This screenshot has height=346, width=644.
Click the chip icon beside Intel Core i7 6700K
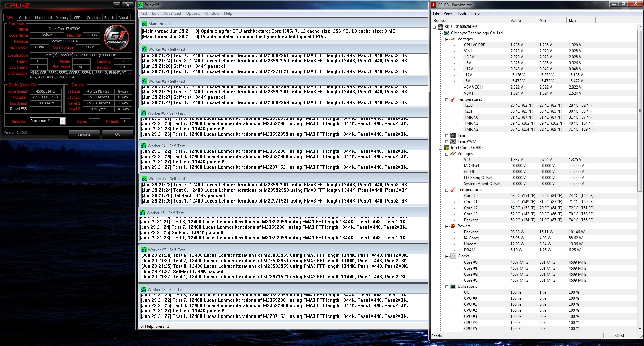447,148
